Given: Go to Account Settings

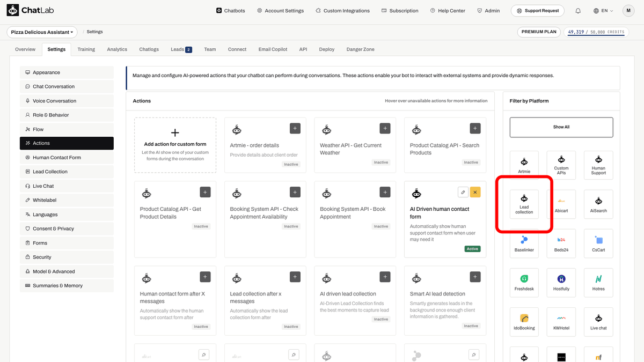Looking at the screenshot, I should (281, 11).
